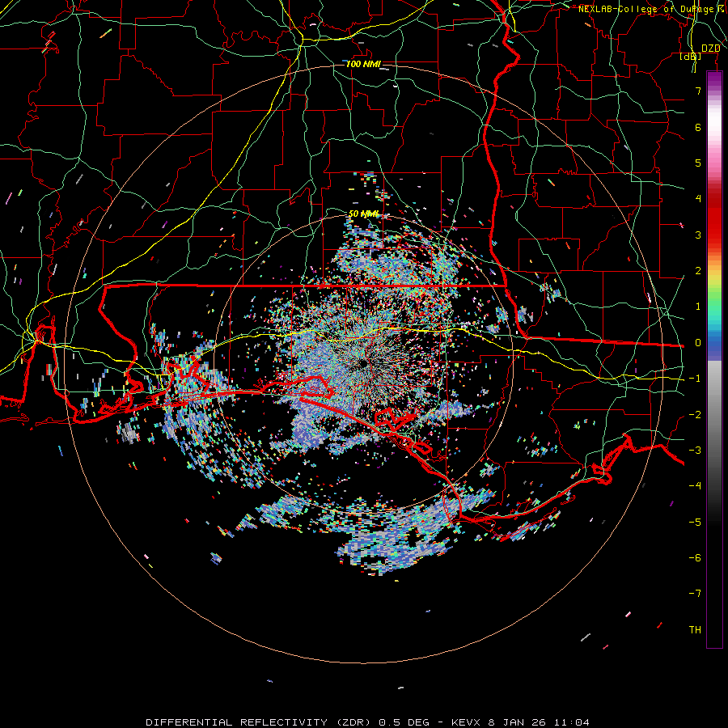The image size is (728, 728).
Task: Select the 100 NMI range ring label
Action: [x=363, y=64]
